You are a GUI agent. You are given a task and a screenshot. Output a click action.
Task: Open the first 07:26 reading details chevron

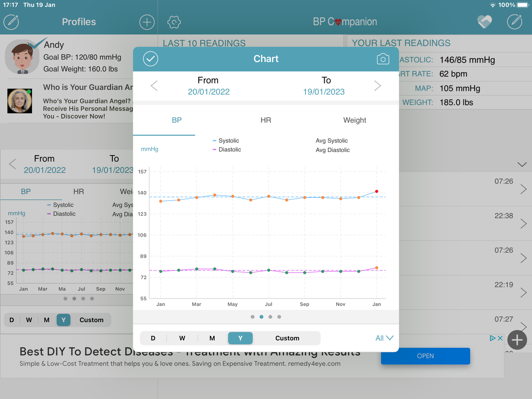click(524, 189)
